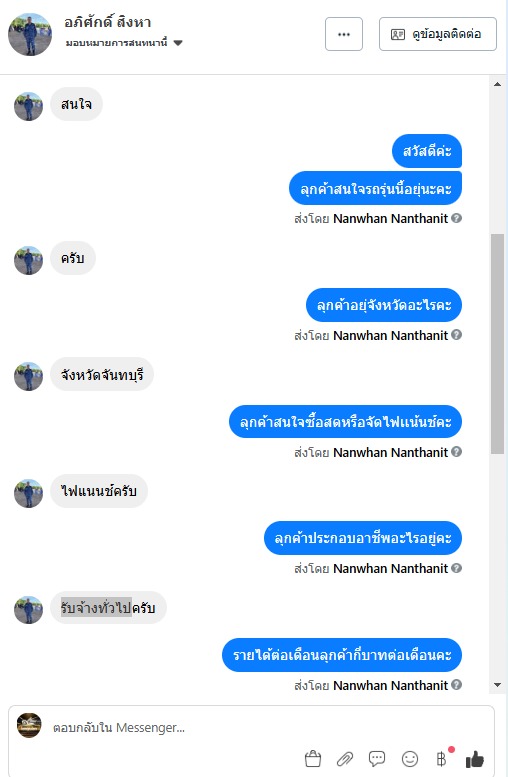Open the emoji picker smiley icon
508x777 pixels.
point(410,759)
